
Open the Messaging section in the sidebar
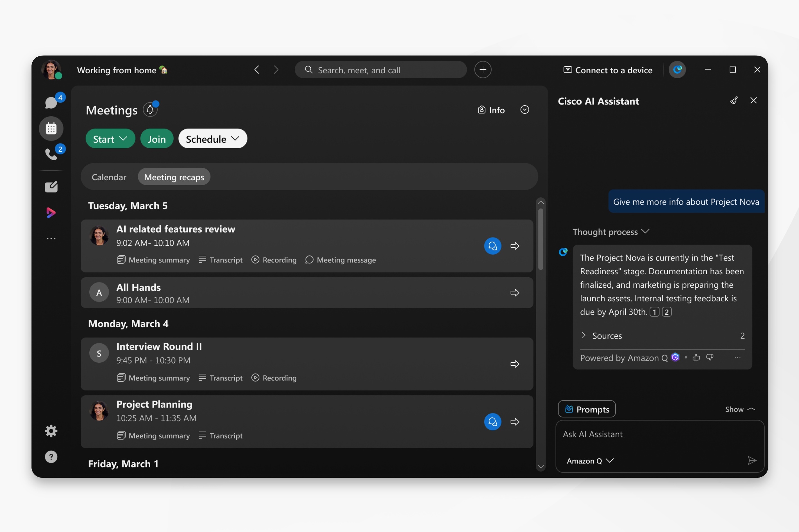coord(51,102)
